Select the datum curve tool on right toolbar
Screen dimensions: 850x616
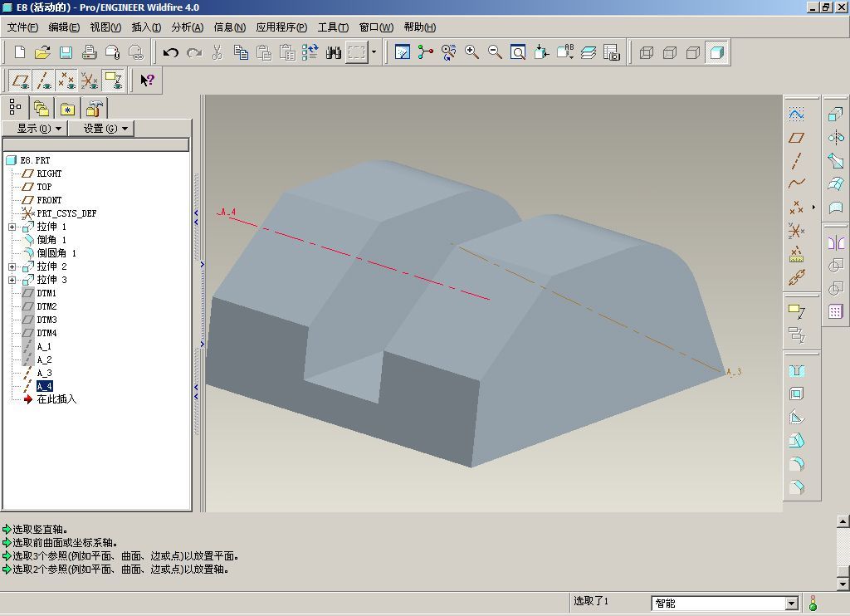click(796, 183)
